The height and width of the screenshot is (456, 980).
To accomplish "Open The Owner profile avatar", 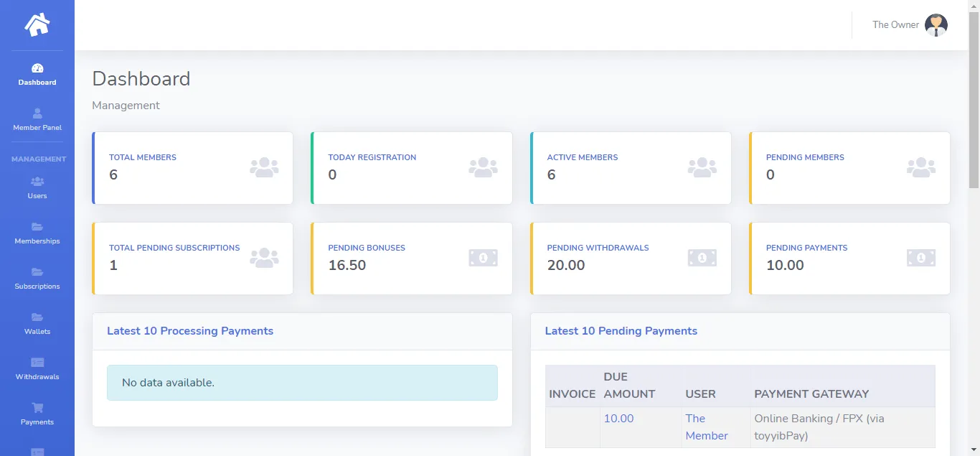I will [936, 24].
